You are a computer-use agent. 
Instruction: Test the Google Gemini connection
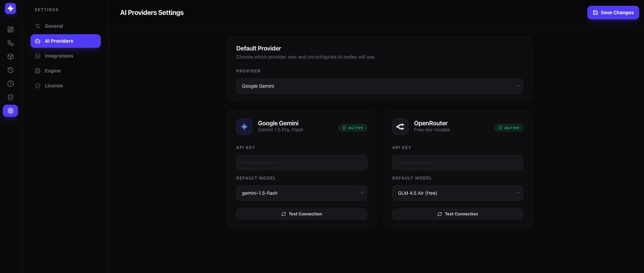pyautogui.click(x=302, y=214)
